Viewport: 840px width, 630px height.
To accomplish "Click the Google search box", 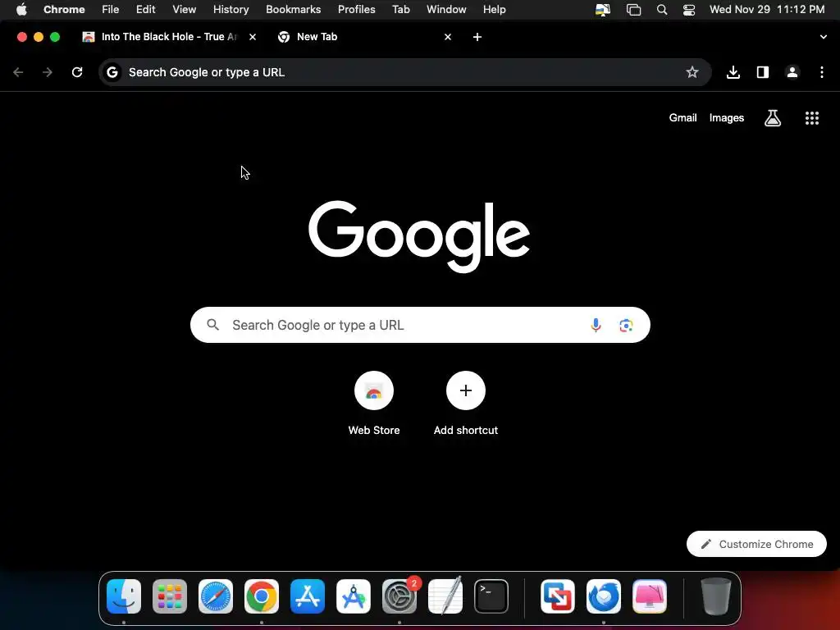I will point(420,325).
